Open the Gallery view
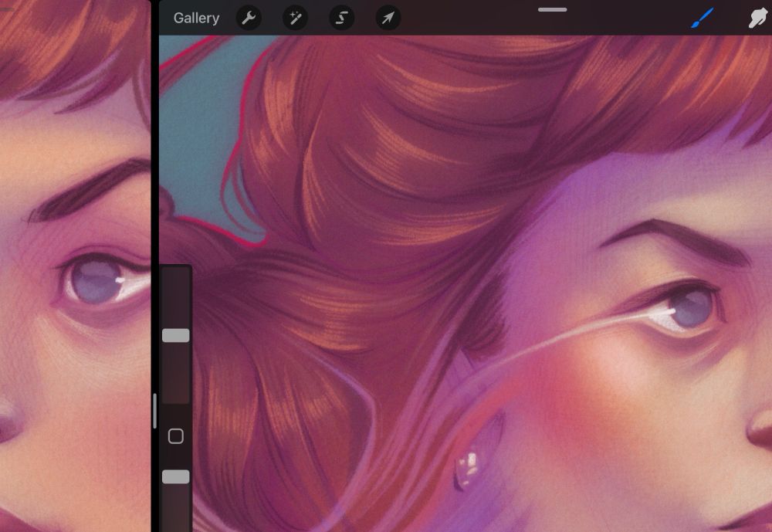 coord(196,19)
